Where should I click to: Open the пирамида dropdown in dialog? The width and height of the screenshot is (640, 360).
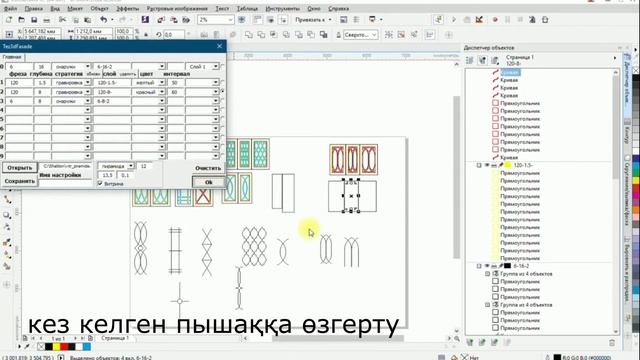pyautogui.click(x=131, y=166)
